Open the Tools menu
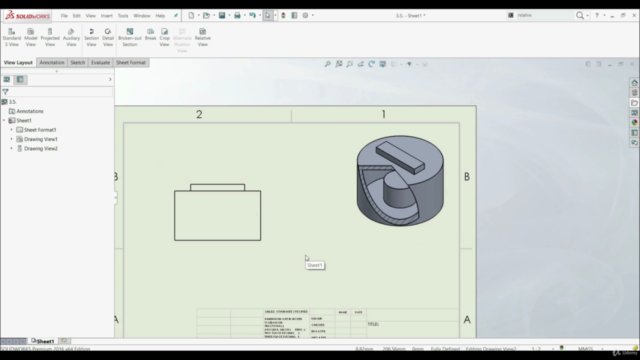Screen dimensions: 640x360 pos(123,16)
